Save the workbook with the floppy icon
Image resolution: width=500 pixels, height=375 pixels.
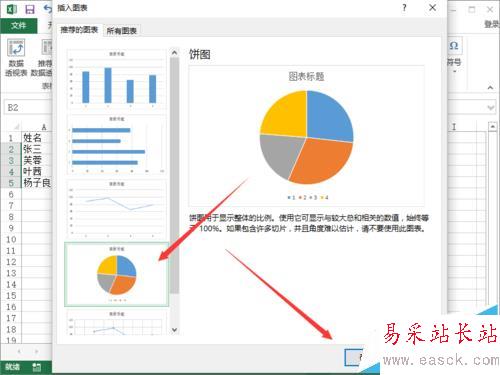tap(30, 9)
